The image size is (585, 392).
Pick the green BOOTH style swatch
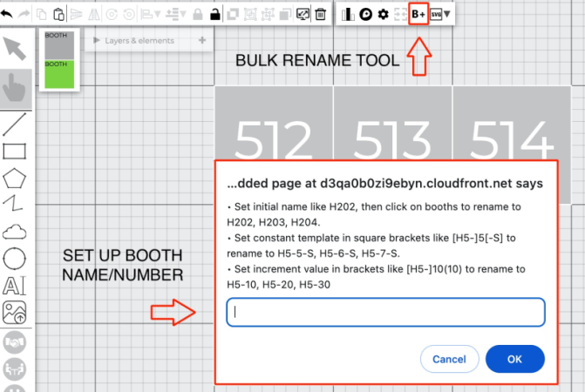[59, 74]
